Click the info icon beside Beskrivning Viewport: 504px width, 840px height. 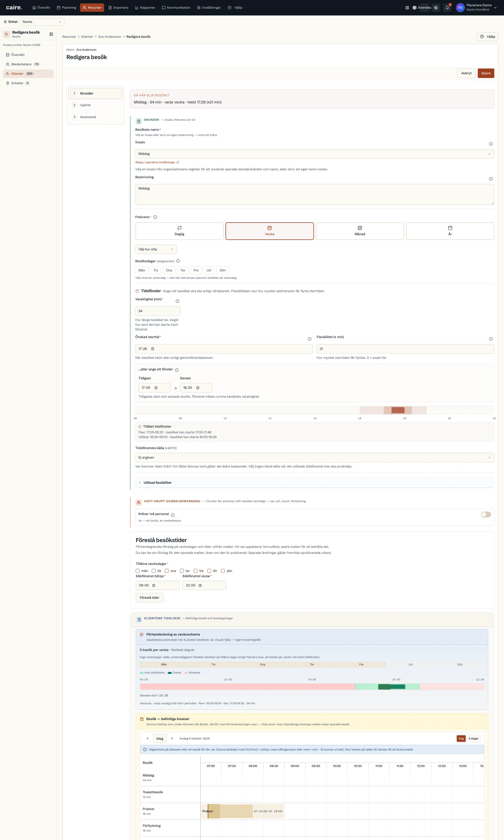click(x=491, y=179)
